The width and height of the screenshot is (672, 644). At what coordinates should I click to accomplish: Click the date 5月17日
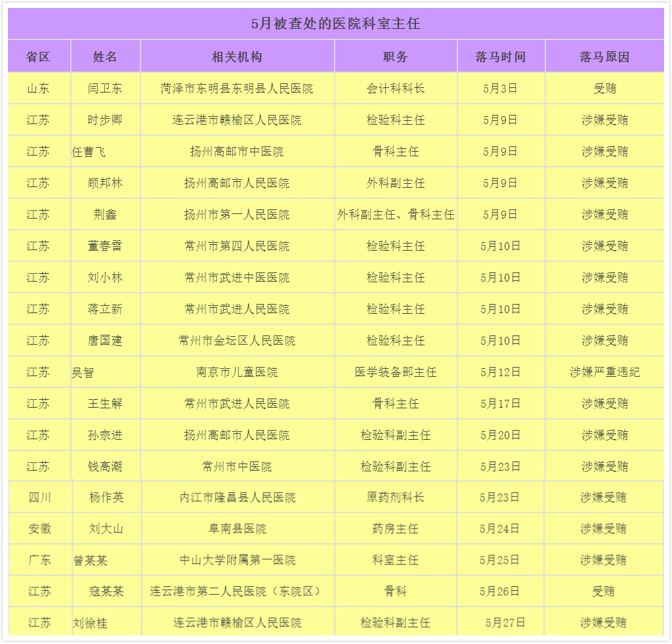500,404
